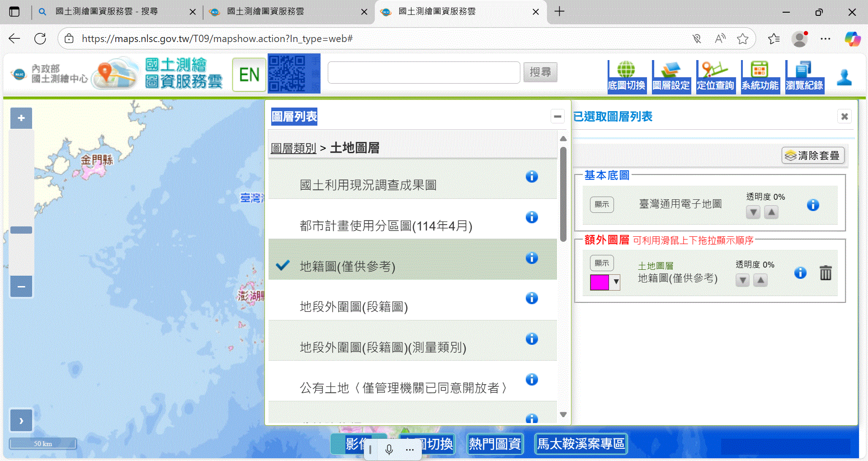Open the 熱門圖資 bottom tab
This screenshot has height=461, width=868.
point(495,444)
